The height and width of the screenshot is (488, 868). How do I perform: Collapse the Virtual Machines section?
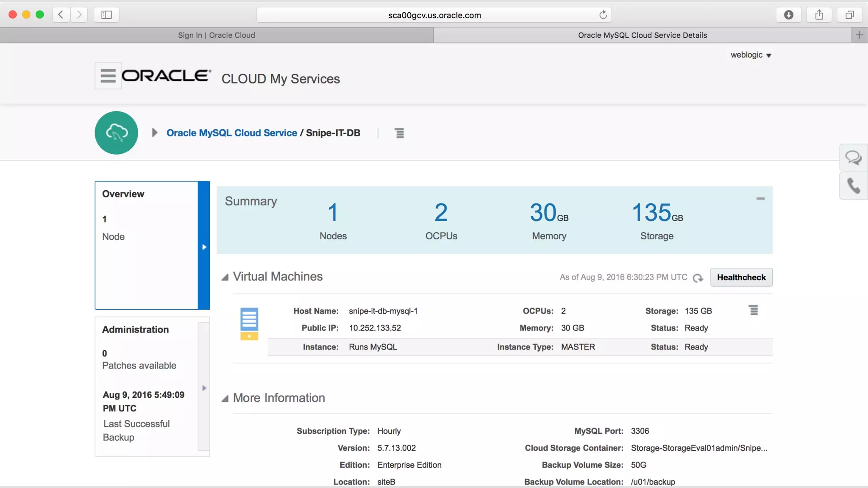[x=225, y=277]
